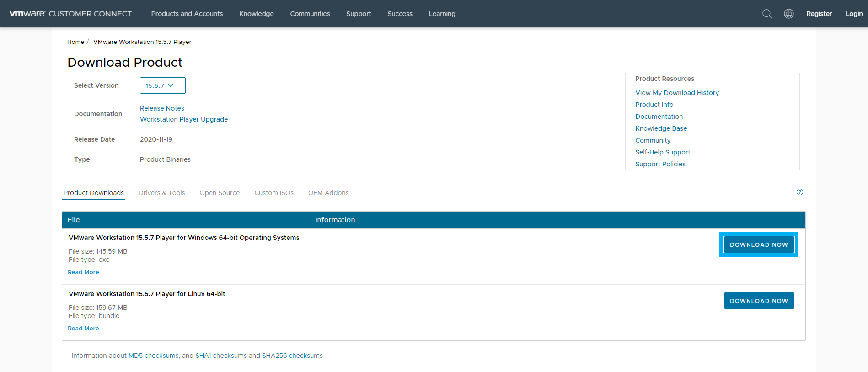Open the Release Notes link
Image resolution: width=868 pixels, height=372 pixels.
[162, 108]
